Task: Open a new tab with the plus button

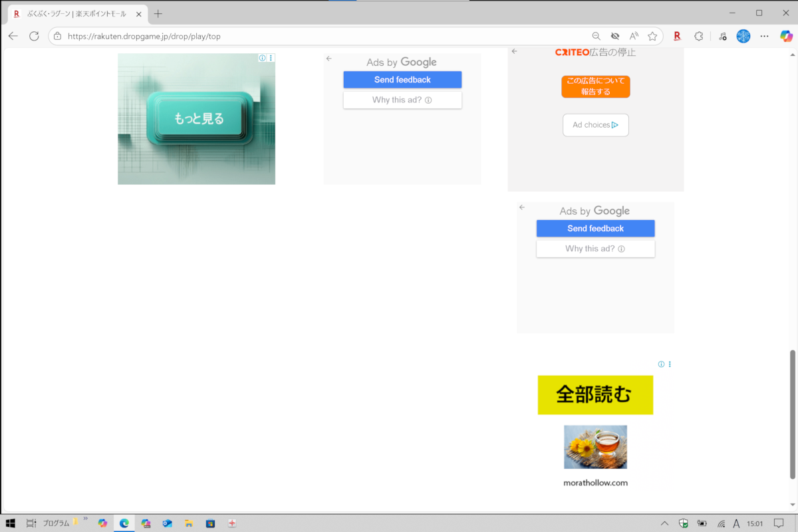Action: tap(158, 13)
